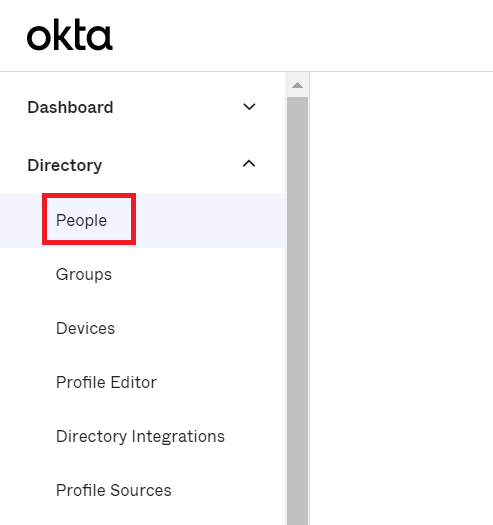Image resolution: width=493 pixels, height=525 pixels.
Task: Navigate to Directory Integrations
Action: click(x=140, y=437)
